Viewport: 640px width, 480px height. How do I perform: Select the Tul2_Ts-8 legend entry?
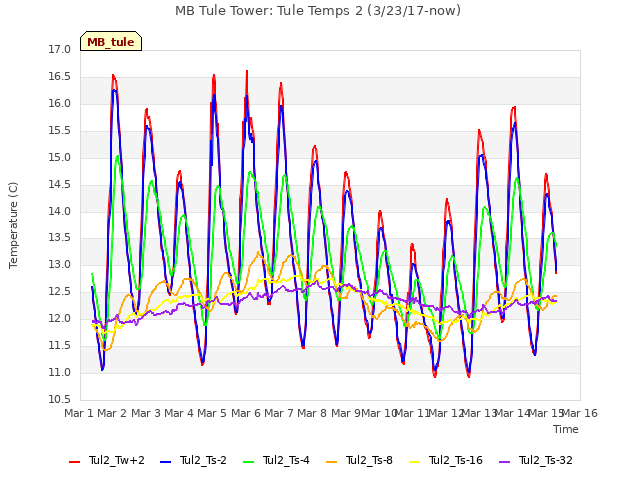pyautogui.click(x=359, y=460)
